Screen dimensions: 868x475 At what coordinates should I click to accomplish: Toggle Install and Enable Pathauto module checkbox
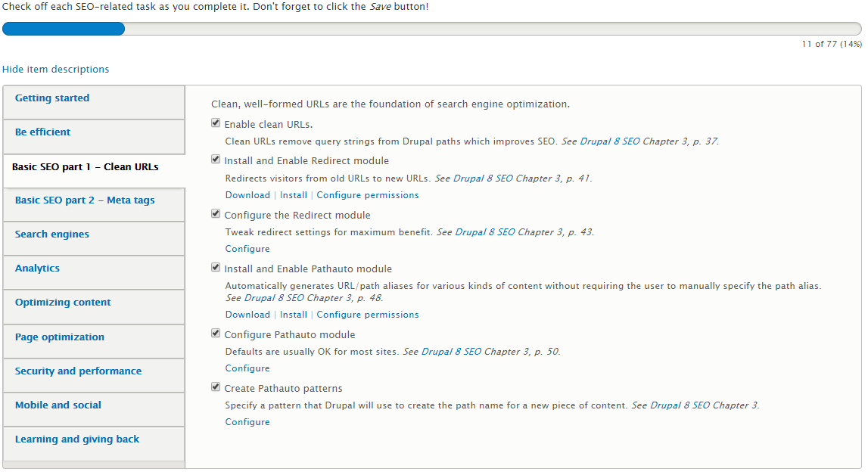pos(216,268)
